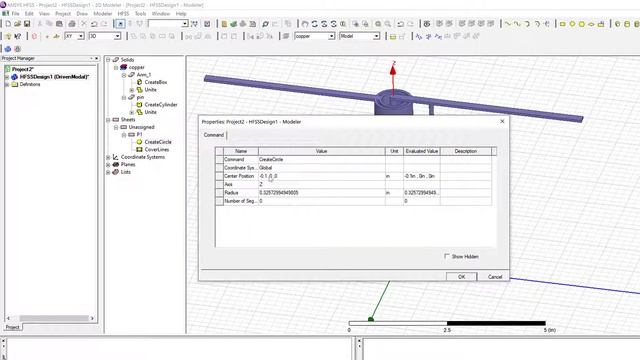This screenshot has width=640, height=360.
Task: Click the Center Position value field
Action: point(322,176)
